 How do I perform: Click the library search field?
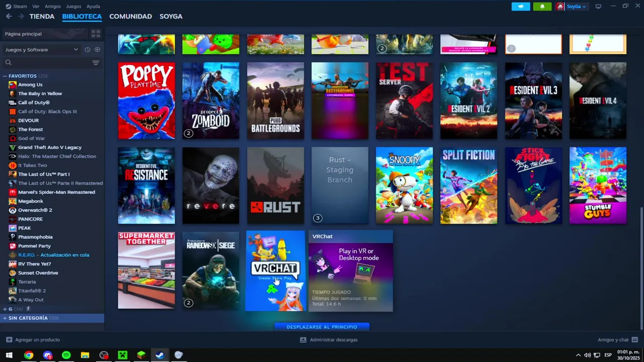point(51,62)
